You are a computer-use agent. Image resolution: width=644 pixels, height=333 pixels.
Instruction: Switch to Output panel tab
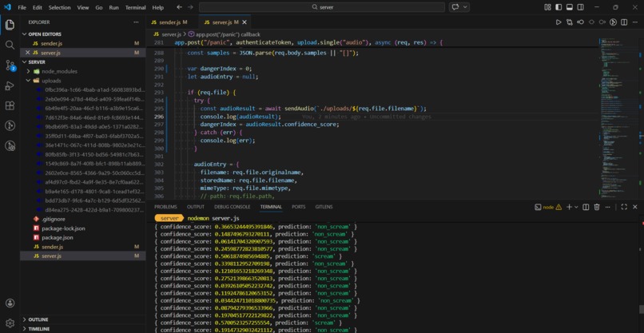coord(196,207)
